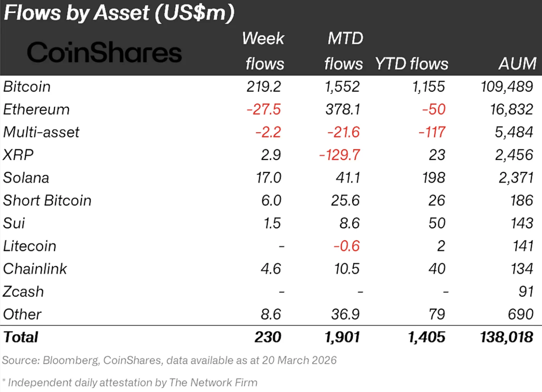
Task: Click the total AUM figure 138,018
Action: point(506,337)
